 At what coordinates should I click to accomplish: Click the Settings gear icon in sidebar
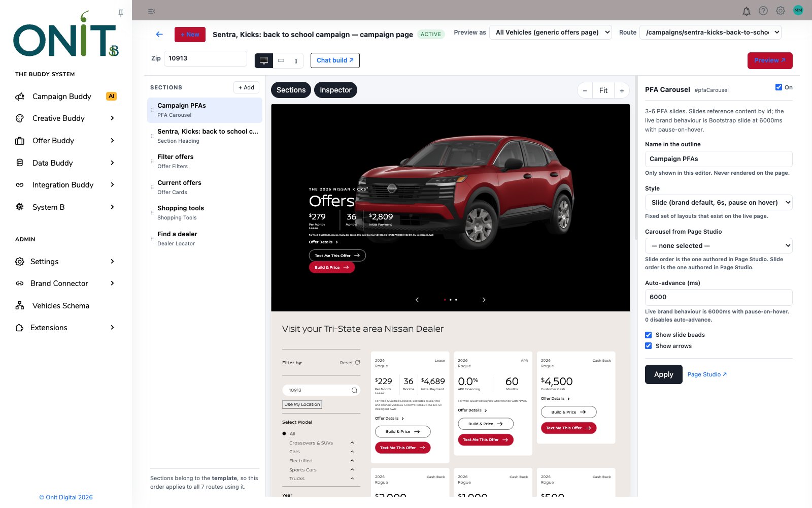[20, 262]
